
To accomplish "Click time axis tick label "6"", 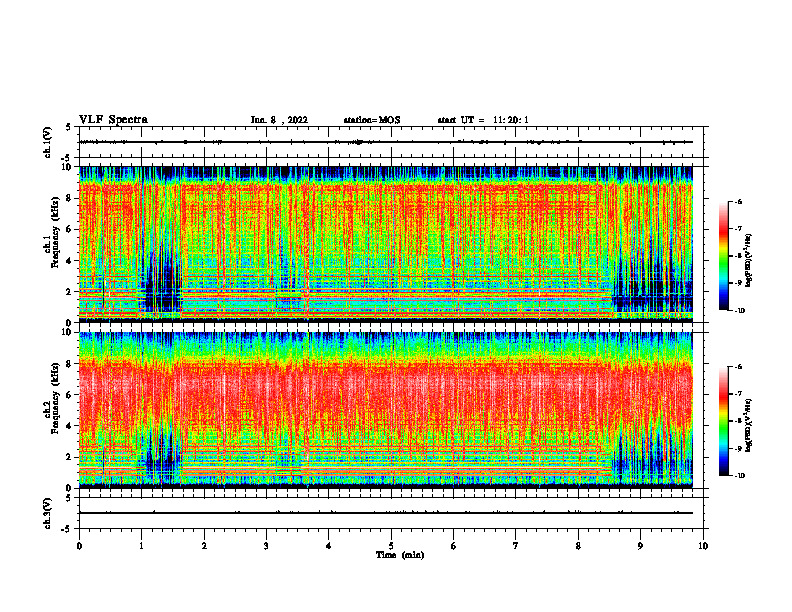I will point(454,546).
